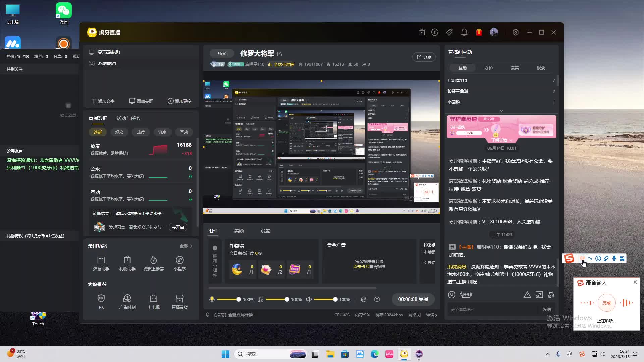Screen dimensions: 644x362
Task: Send bullet comment with 发送
Action: click(x=547, y=309)
